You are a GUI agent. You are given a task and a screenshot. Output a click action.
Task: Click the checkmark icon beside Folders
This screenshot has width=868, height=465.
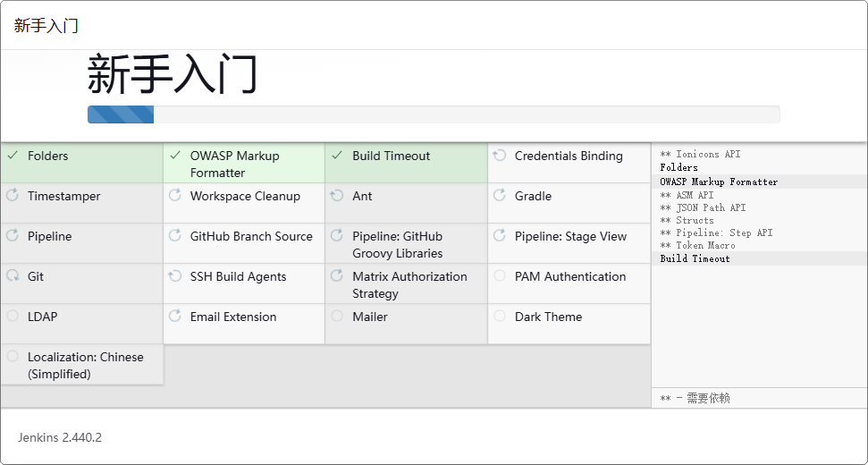tap(13, 156)
